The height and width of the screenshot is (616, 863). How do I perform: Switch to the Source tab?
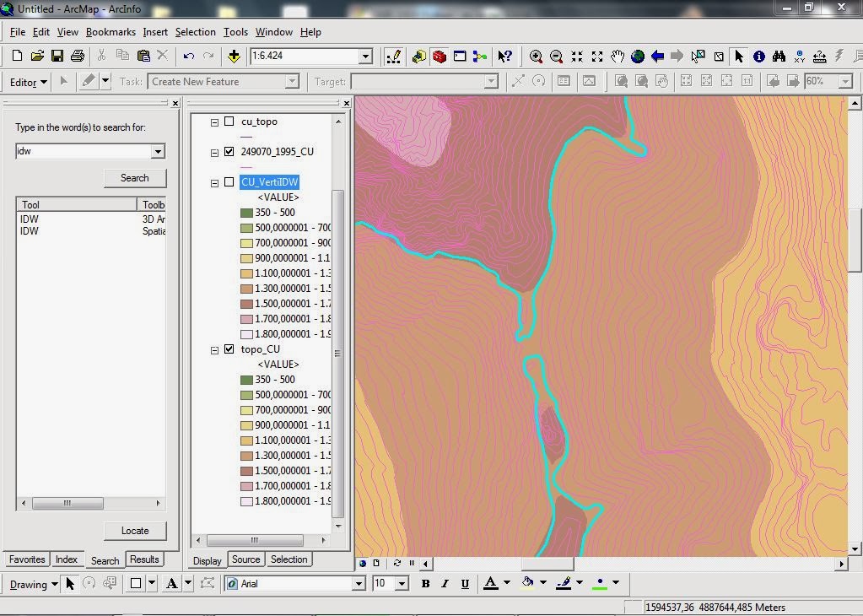[x=245, y=559]
